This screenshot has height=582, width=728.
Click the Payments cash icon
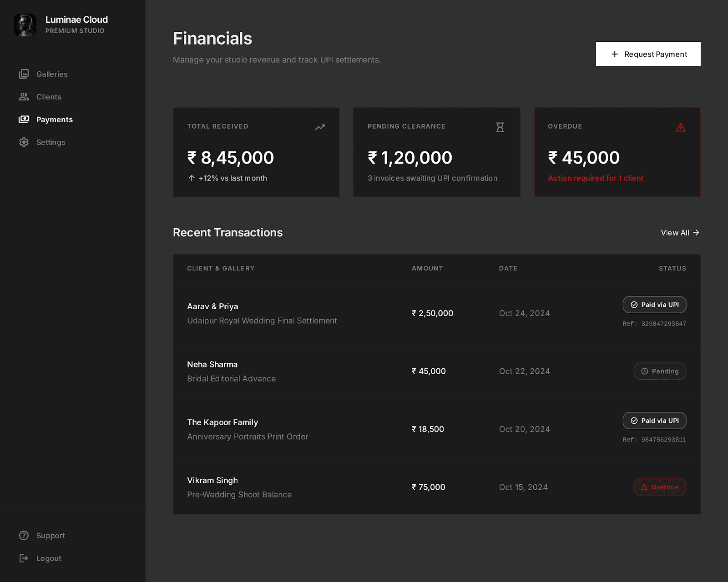tap(24, 120)
